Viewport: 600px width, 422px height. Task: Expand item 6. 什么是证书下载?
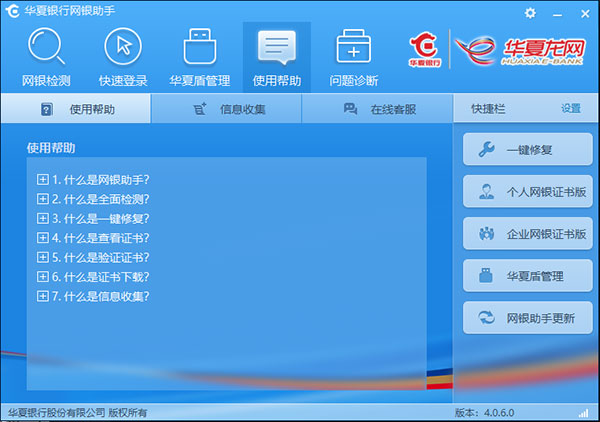42,277
